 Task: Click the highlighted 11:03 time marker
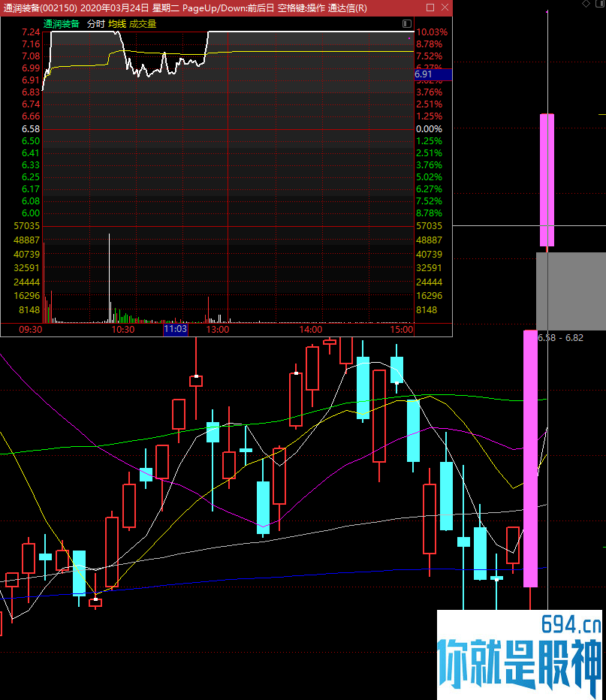point(176,330)
